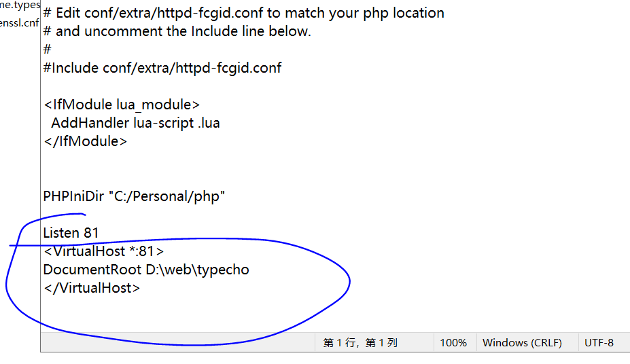Viewport: 630px width, 364px height.
Task: Click the word "DocumentRoot"
Action: pyautogui.click(x=92, y=270)
